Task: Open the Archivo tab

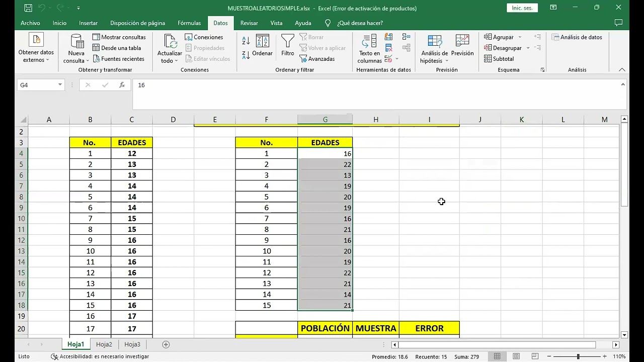Action: coord(30,23)
